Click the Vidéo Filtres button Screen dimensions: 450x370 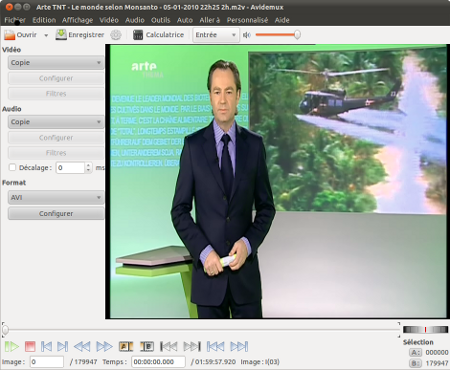56,94
